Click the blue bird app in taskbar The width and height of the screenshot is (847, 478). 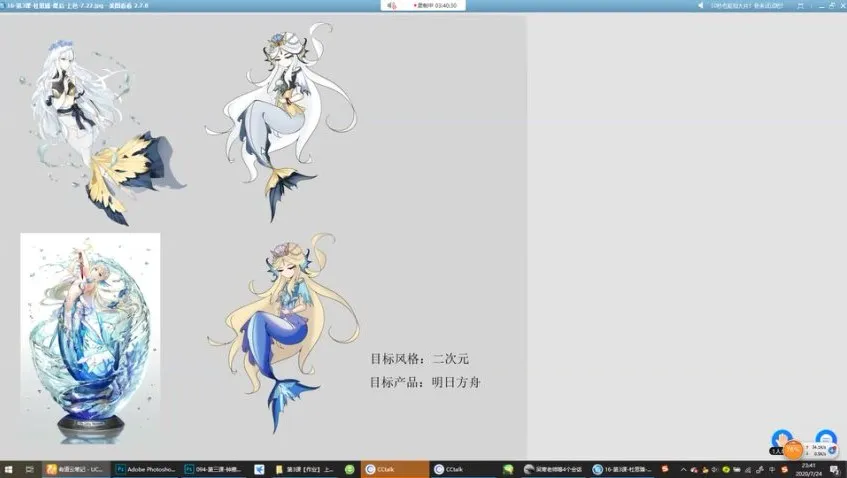(x=259, y=469)
